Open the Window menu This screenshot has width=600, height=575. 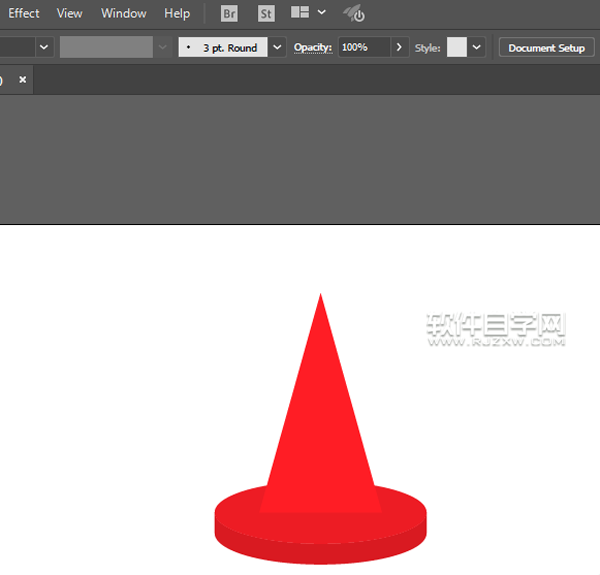[x=124, y=13]
